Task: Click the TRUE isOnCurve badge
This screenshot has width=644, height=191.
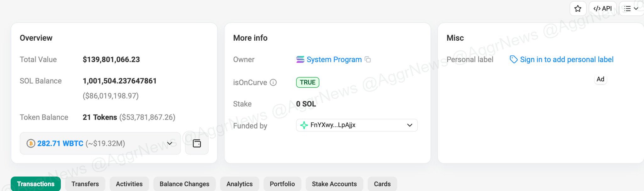Action: point(308,82)
